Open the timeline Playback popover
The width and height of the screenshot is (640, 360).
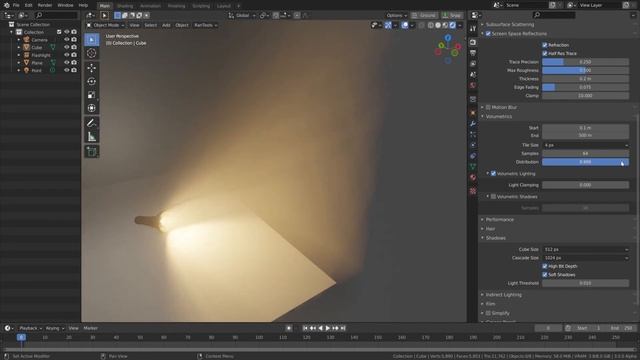pyautogui.click(x=31, y=328)
